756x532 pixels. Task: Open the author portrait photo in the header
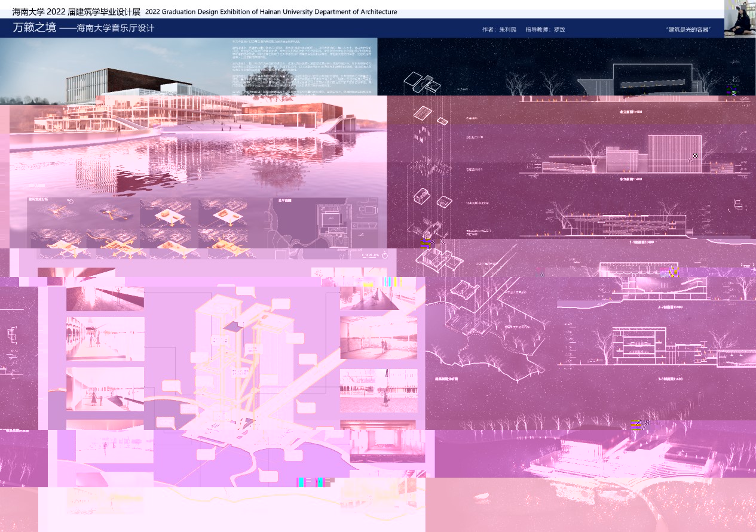[x=740, y=19]
